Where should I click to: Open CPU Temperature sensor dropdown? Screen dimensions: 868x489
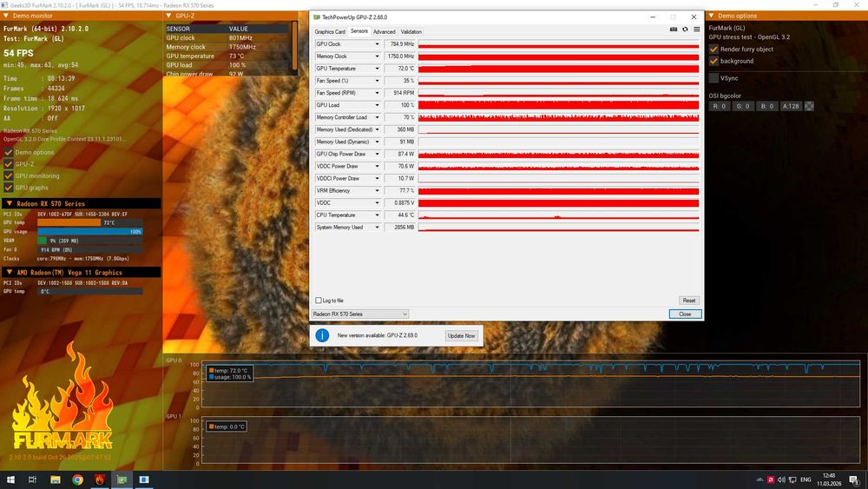tap(377, 215)
